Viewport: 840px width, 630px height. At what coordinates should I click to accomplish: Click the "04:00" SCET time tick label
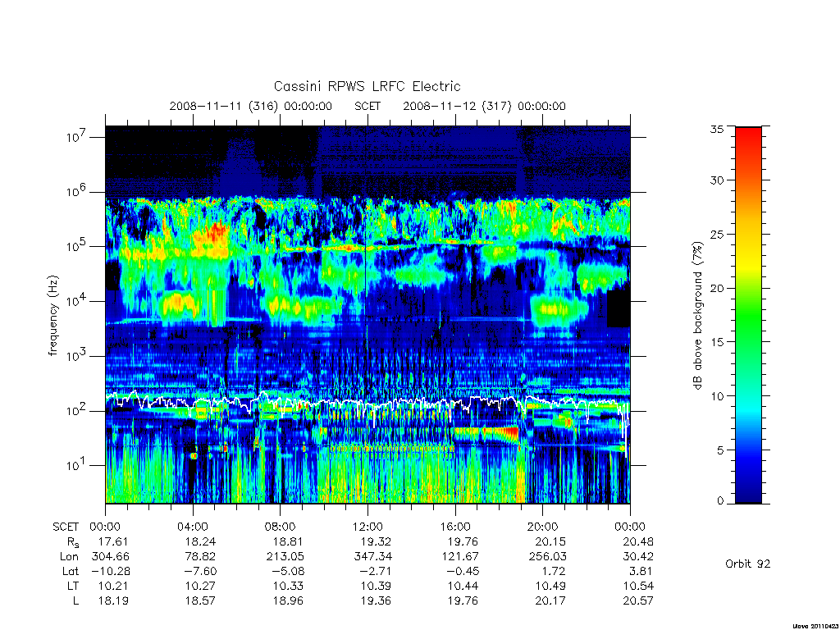(193, 527)
